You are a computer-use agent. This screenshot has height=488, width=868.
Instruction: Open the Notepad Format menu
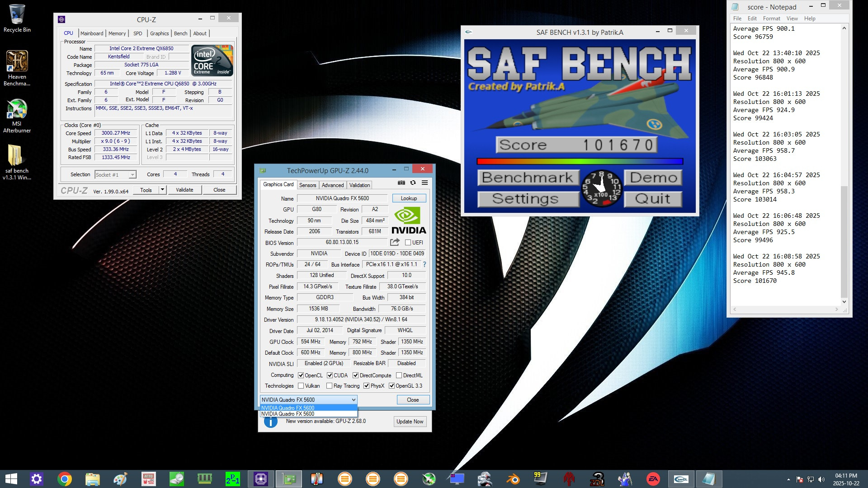(x=771, y=19)
